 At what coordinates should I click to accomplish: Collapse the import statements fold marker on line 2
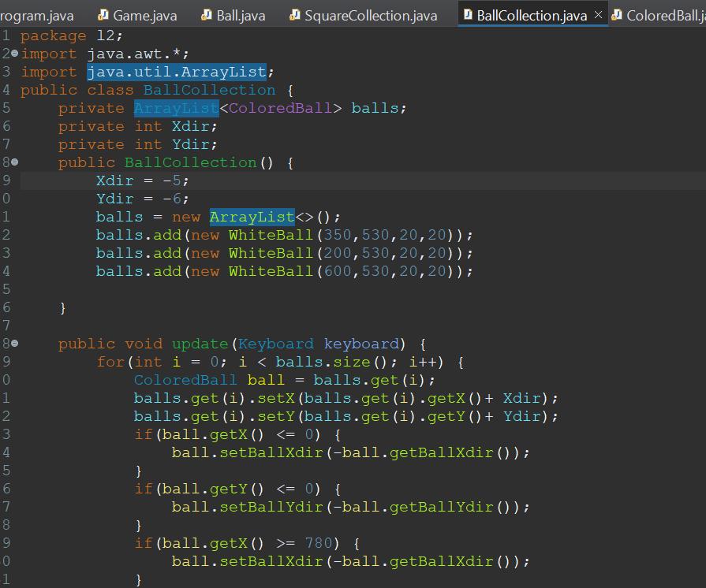coord(13,54)
